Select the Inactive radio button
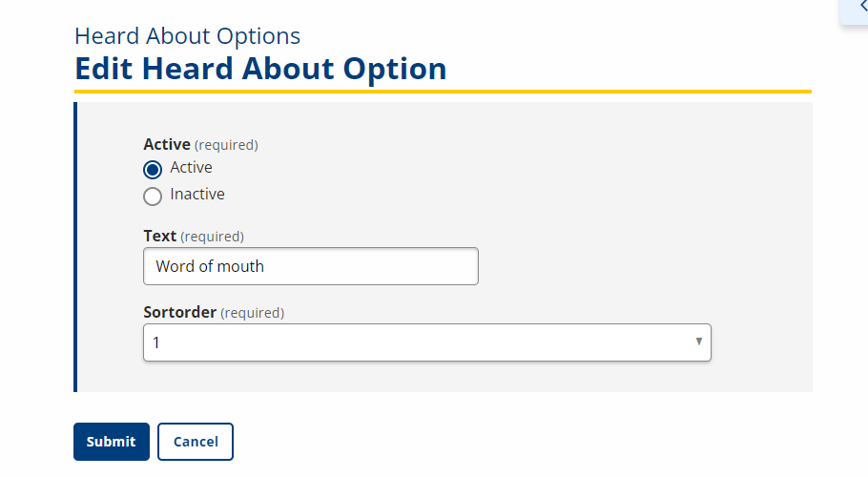This screenshot has height=477, width=868. (x=153, y=197)
